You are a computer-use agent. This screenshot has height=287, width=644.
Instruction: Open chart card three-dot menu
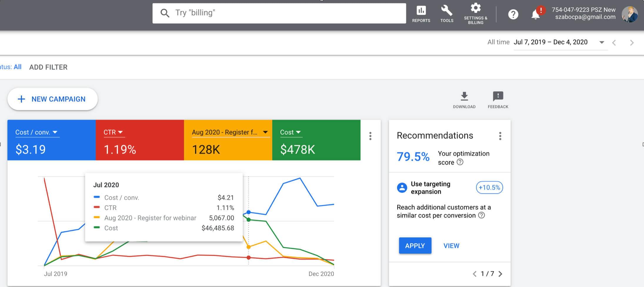click(370, 136)
